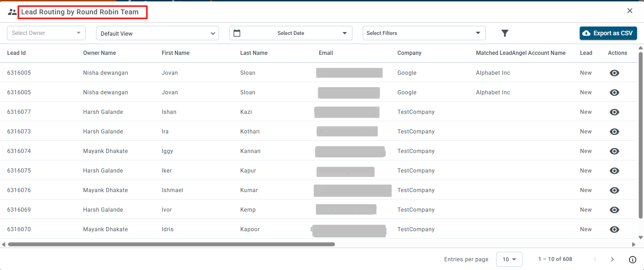
Task: Click lead id 6316077 cell
Action: [19, 112]
